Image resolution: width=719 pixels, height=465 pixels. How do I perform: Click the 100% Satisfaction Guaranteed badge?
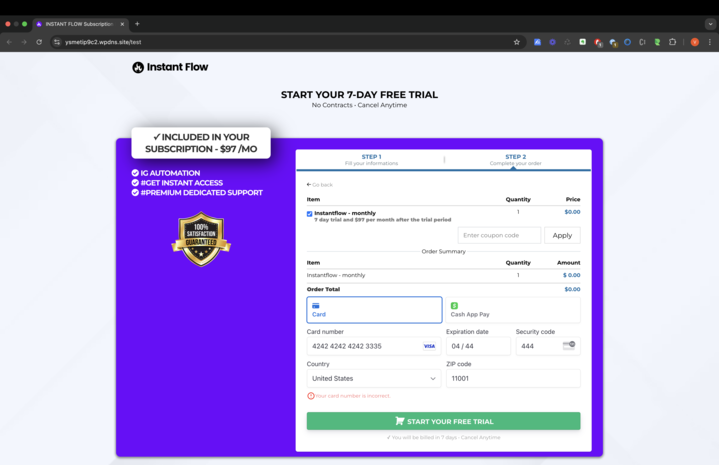tap(201, 239)
